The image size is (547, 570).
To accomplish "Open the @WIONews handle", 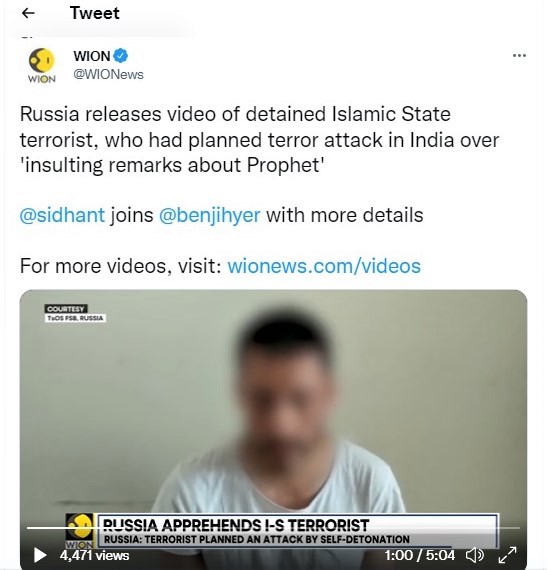I will [108, 75].
